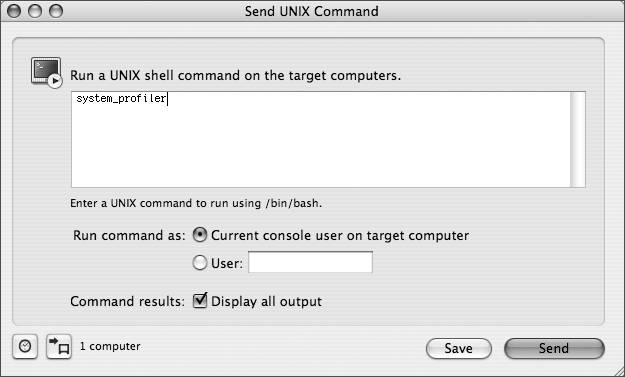Focus the command text area containing system_profiler
The image size is (625, 377).
[x=321, y=139]
